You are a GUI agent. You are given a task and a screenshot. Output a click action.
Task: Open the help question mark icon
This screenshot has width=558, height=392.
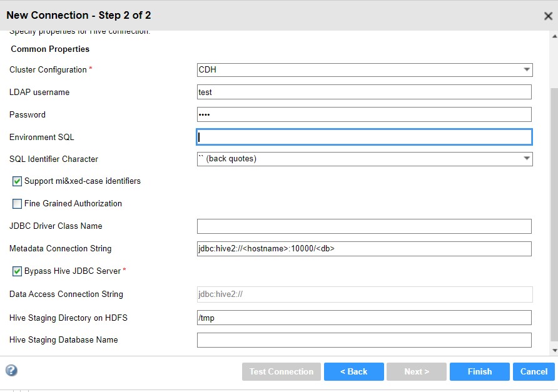[11, 370]
